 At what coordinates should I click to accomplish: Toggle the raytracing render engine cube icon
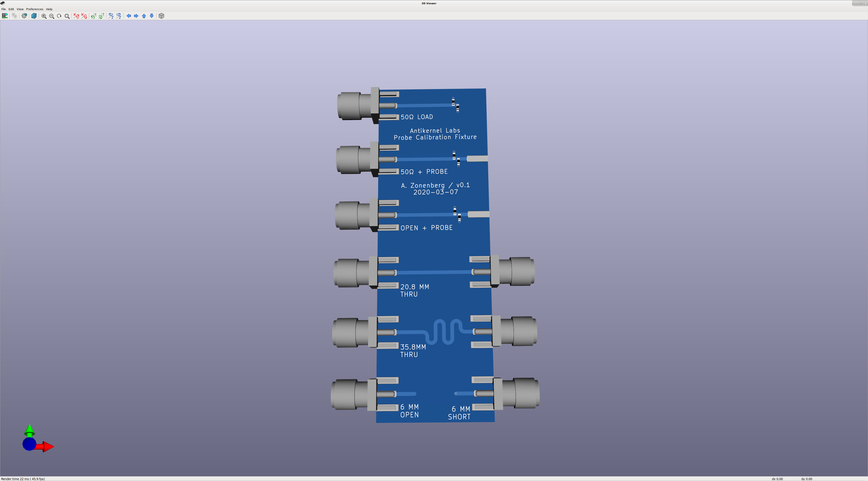point(34,16)
